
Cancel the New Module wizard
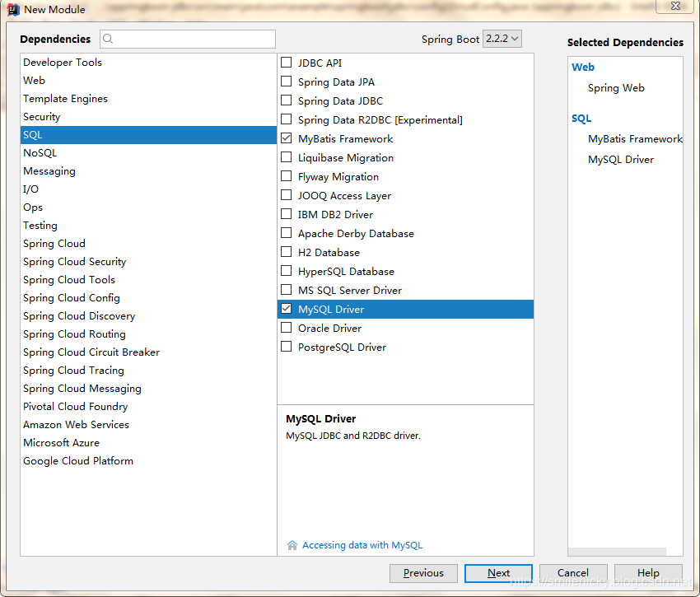tap(573, 573)
